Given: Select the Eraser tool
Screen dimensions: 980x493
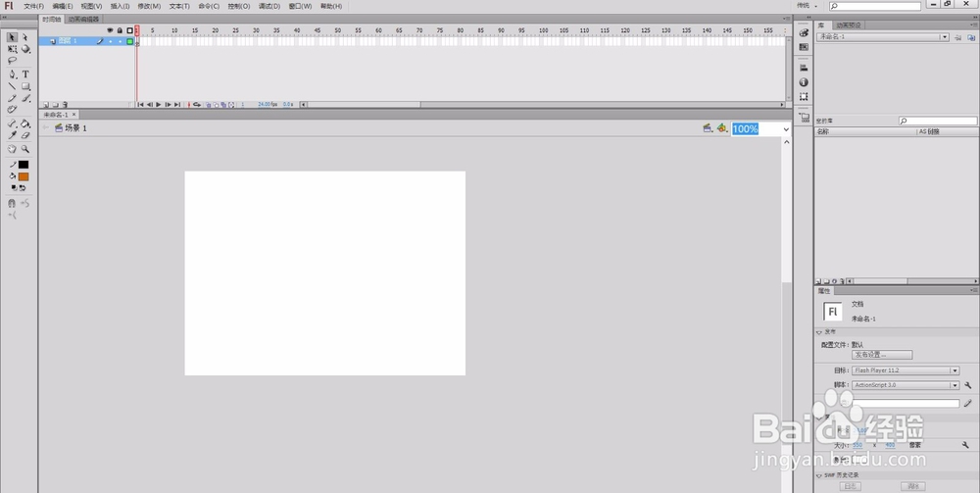Looking at the screenshot, I should pyautogui.click(x=25, y=135).
